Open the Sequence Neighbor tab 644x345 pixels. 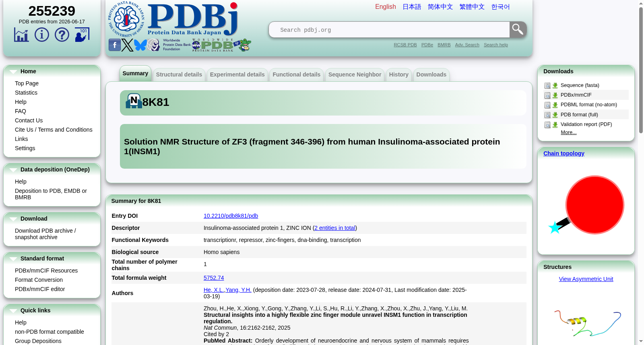click(x=355, y=74)
